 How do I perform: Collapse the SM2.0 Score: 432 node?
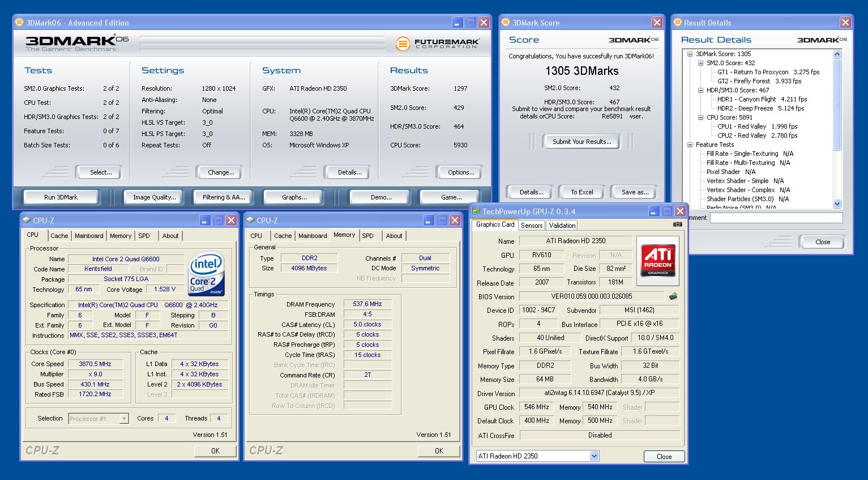tap(700, 63)
